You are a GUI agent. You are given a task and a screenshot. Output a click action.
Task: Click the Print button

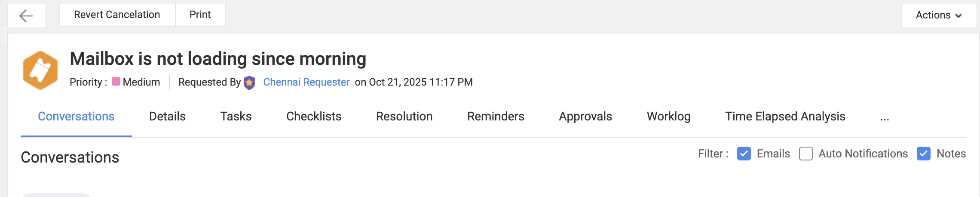(x=200, y=15)
